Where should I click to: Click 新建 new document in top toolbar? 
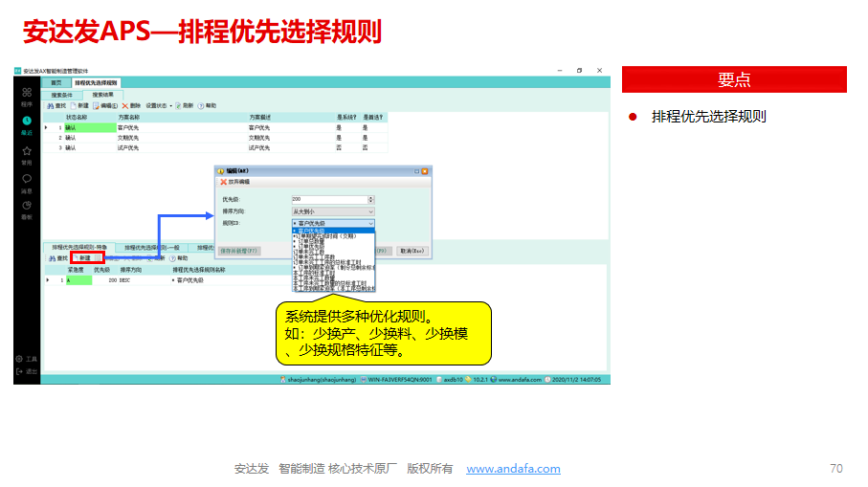(x=79, y=105)
